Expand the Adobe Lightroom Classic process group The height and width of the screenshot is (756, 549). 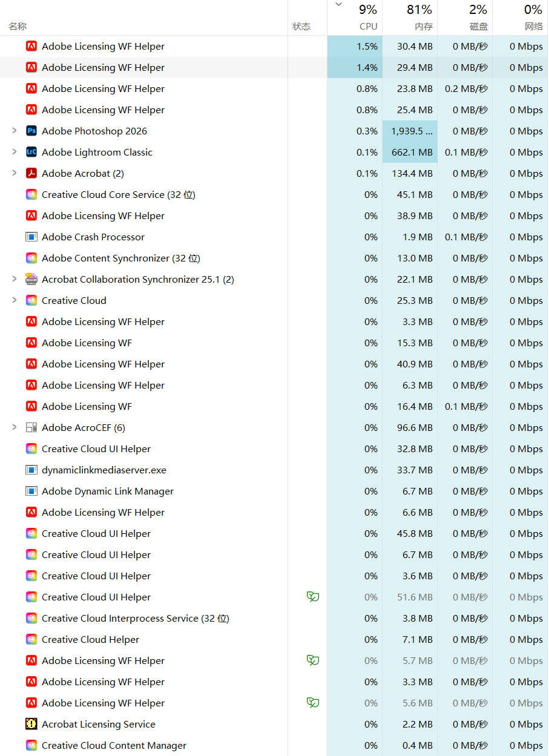pyautogui.click(x=15, y=152)
